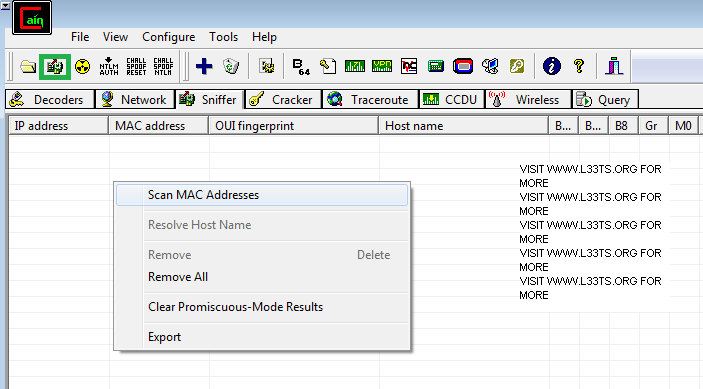
Task: Toggle the Start/Stop APR radiation icon
Action: (x=82, y=67)
